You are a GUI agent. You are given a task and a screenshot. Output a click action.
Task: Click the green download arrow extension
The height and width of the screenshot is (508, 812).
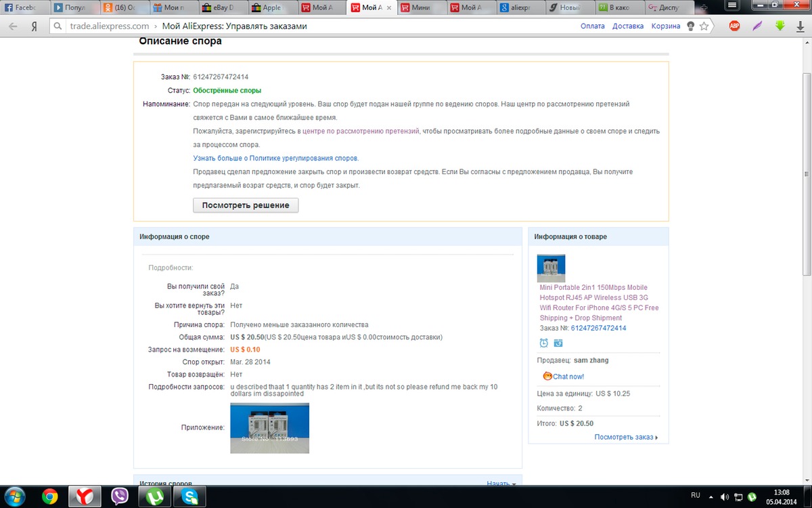pyautogui.click(x=780, y=26)
